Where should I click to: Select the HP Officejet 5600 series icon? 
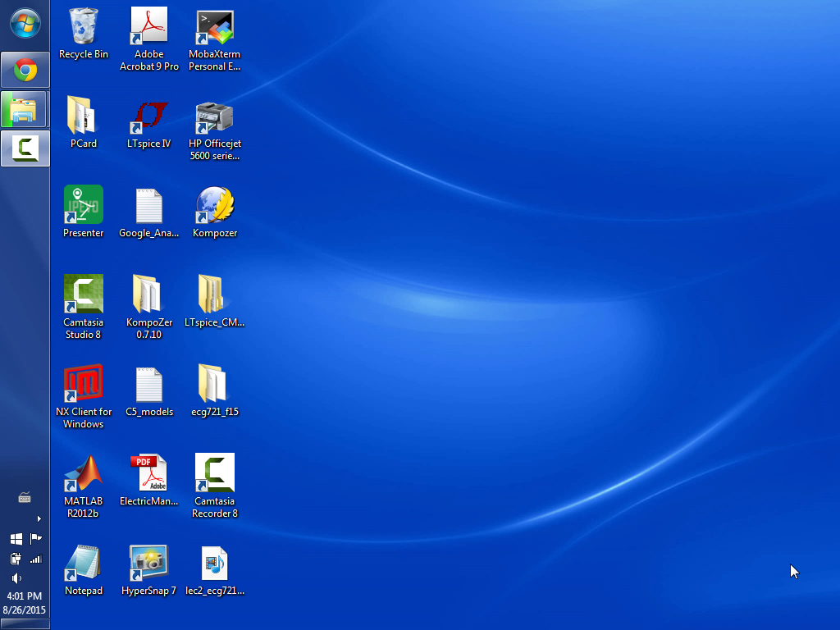pyautogui.click(x=215, y=117)
